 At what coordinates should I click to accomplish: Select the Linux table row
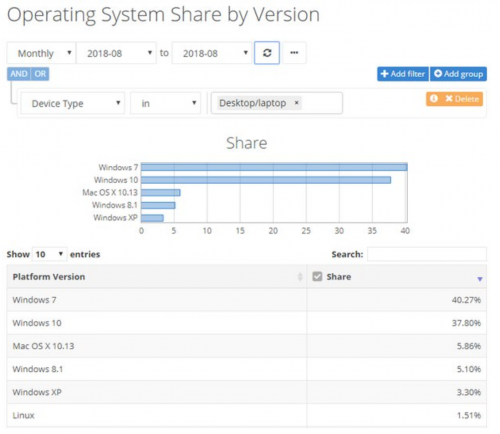[x=247, y=415]
